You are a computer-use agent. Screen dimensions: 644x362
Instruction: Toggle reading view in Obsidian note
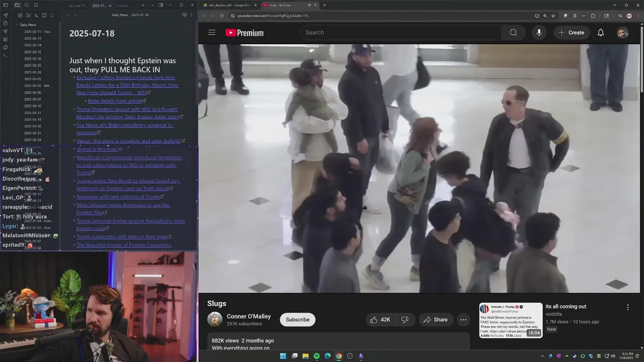point(185,15)
